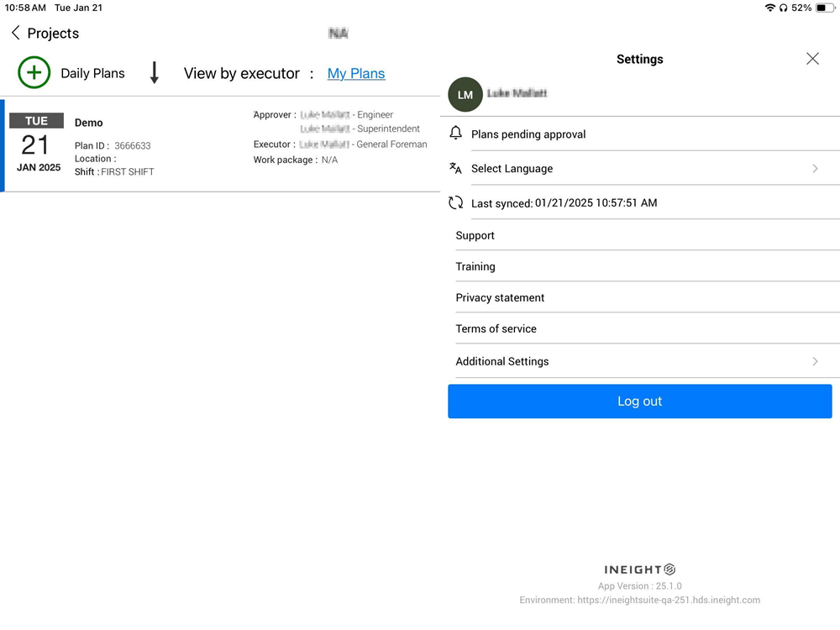This screenshot has height=630, width=840.
Task: Open the Training menu item
Action: pyautogui.click(x=475, y=267)
